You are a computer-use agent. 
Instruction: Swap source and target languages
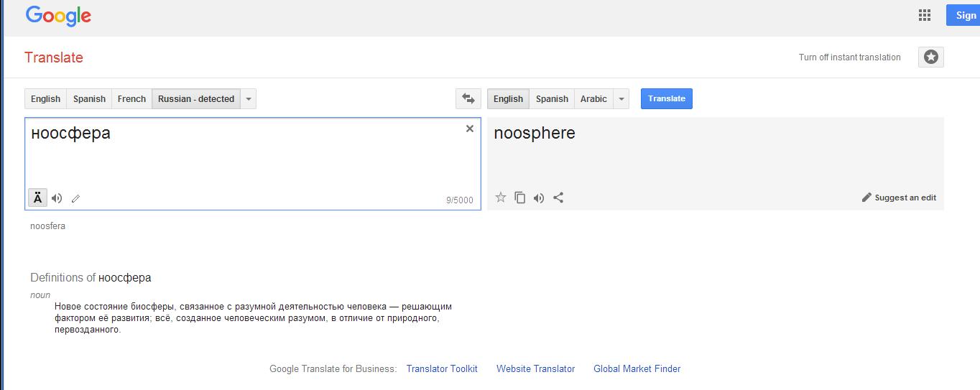(468, 99)
